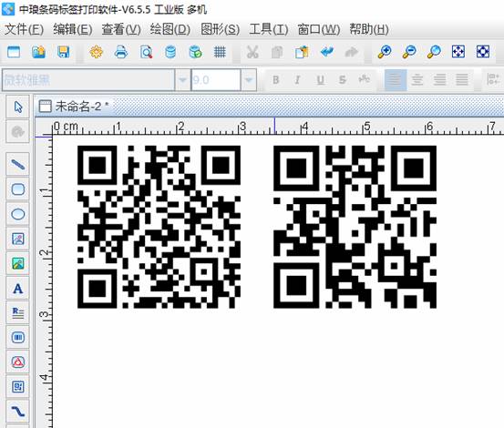Toggle bold formatting
504x428 pixels.
click(x=275, y=79)
